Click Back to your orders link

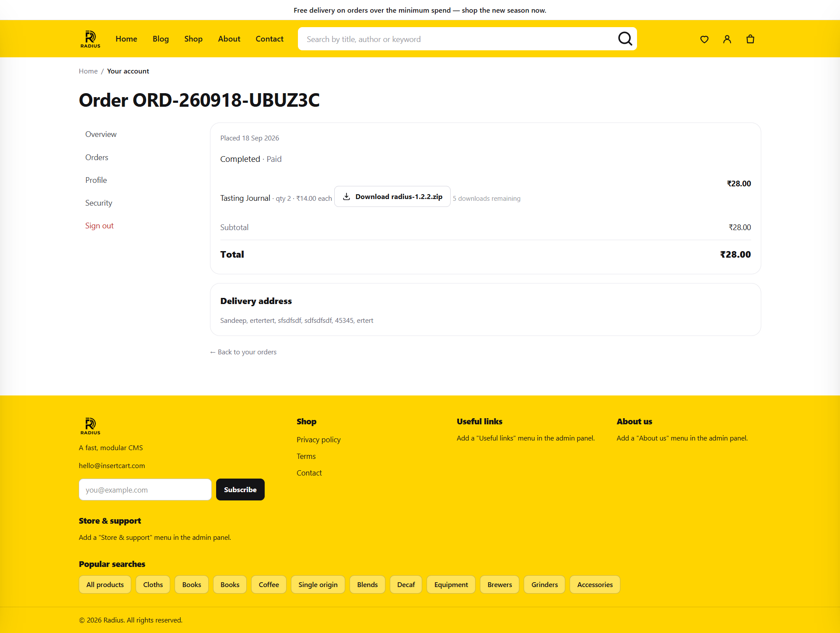point(243,352)
